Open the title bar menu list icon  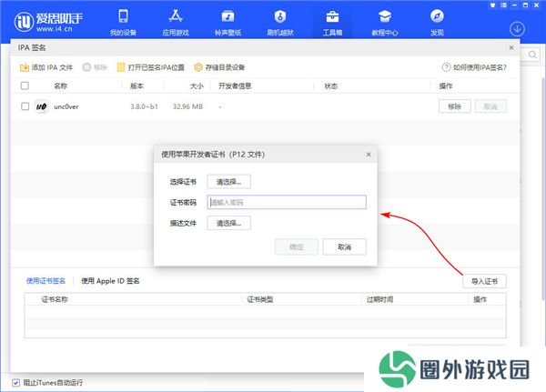click(x=503, y=5)
